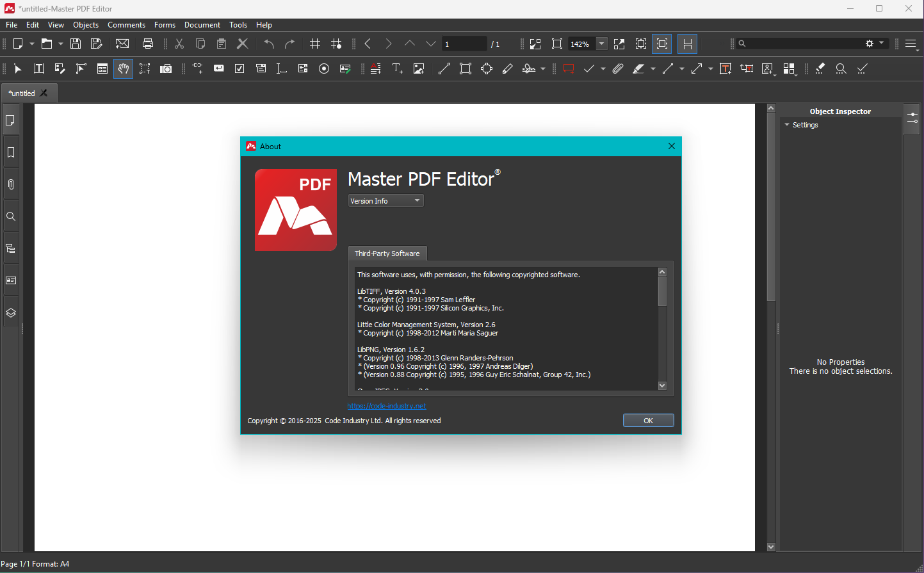The height and width of the screenshot is (573, 924).
Task: Toggle the Object Inspector panel icon
Action: [912, 118]
